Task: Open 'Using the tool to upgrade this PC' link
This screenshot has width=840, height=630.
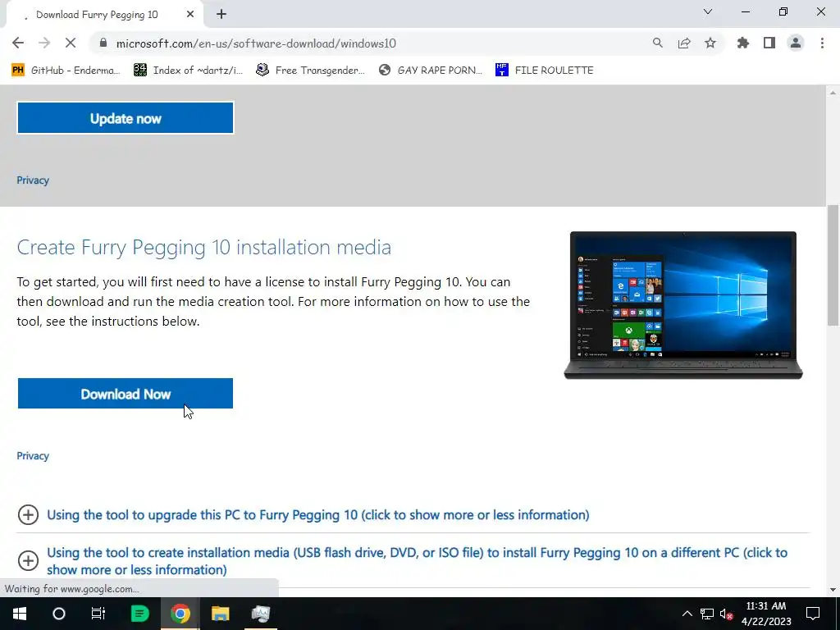Action: [318, 515]
